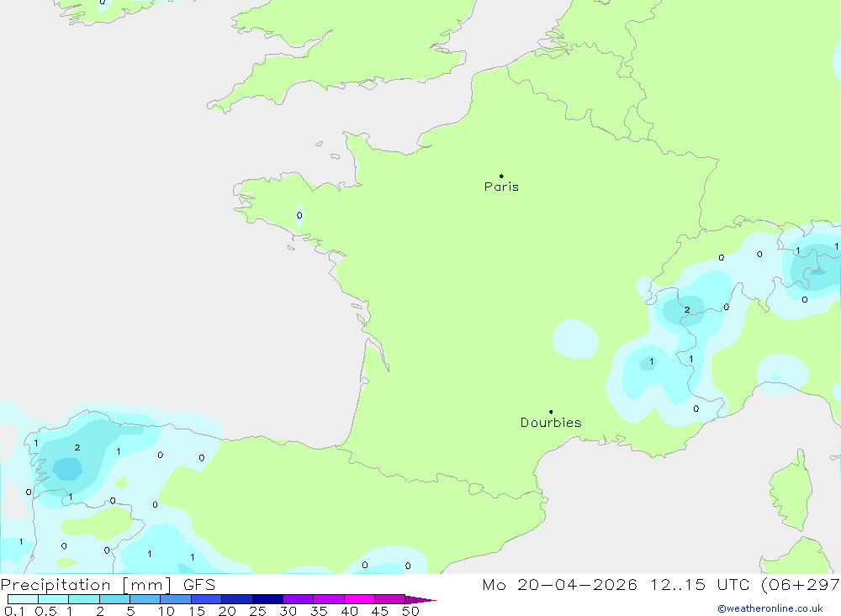This screenshot has width=841, height=616.
Task: Select the 5–10 mm legend swatch
Action: pyautogui.click(x=145, y=599)
